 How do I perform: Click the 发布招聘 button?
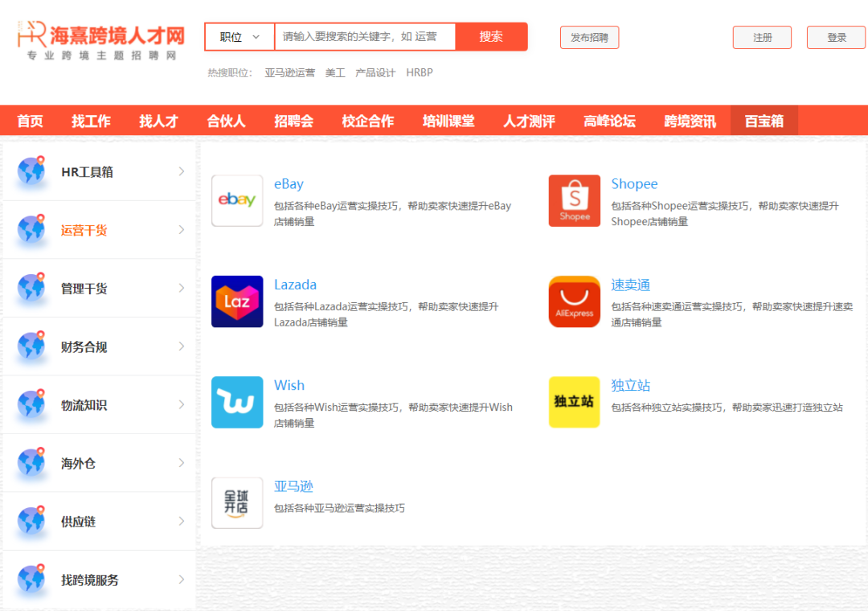pyautogui.click(x=590, y=38)
